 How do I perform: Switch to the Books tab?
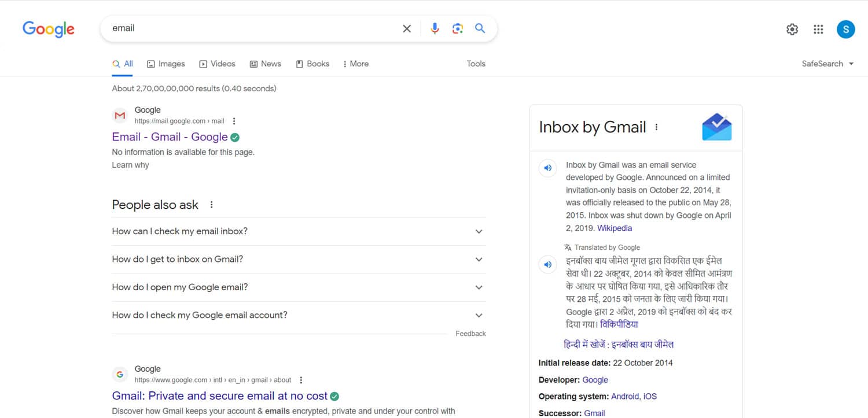(x=312, y=64)
